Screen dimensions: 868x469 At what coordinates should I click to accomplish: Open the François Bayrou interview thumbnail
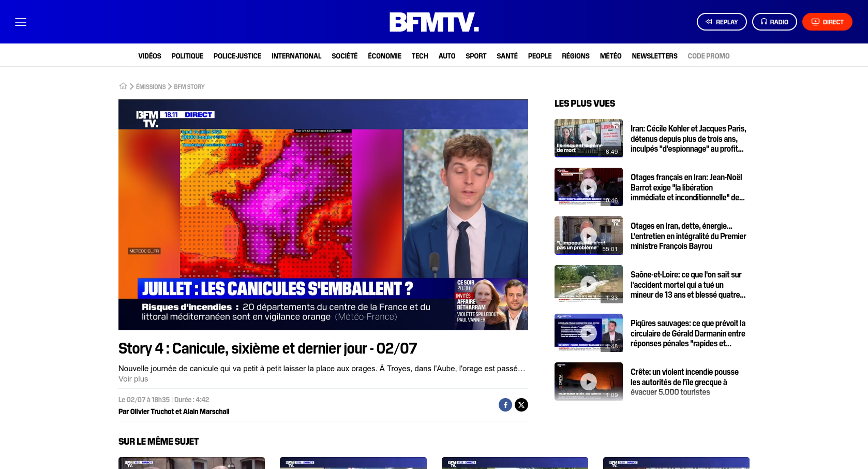(589, 236)
